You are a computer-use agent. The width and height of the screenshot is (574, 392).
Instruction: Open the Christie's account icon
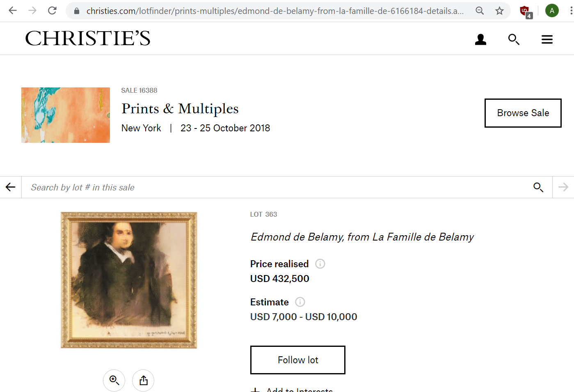(x=480, y=39)
